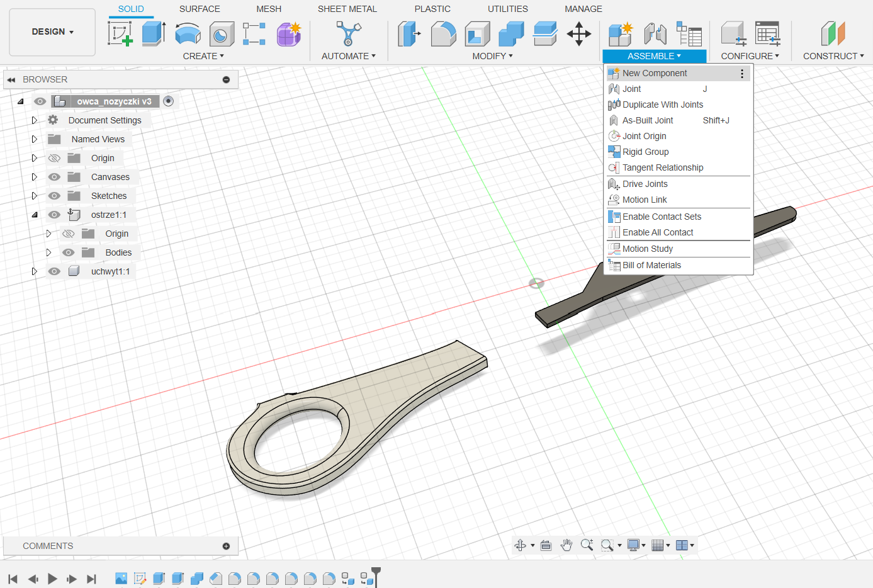Click the Move/Copy arrows icon

pos(578,34)
